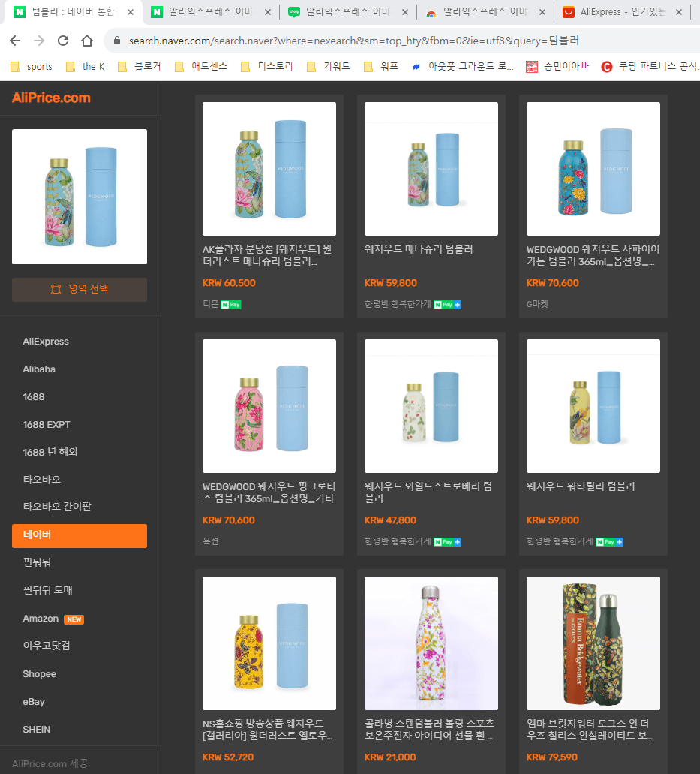Click the AliPrice.com logo
Image resolution: width=700 pixels, height=774 pixels.
(51, 98)
